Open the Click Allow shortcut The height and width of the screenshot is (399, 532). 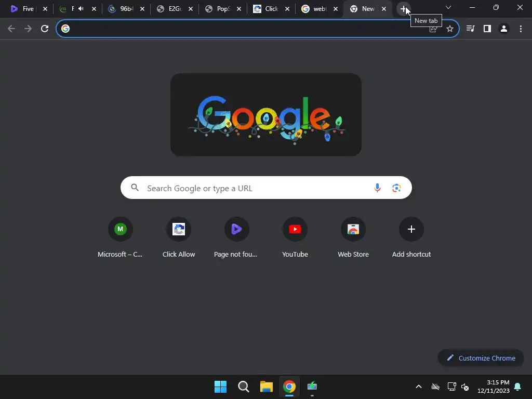point(179,237)
